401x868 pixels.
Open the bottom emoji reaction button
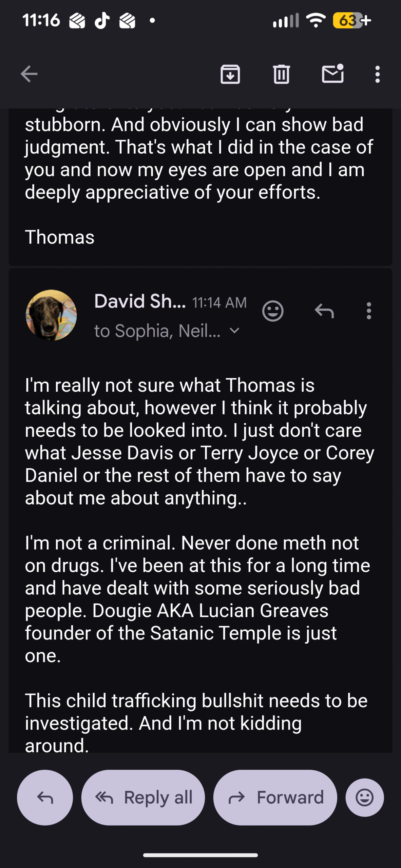(x=365, y=797)
